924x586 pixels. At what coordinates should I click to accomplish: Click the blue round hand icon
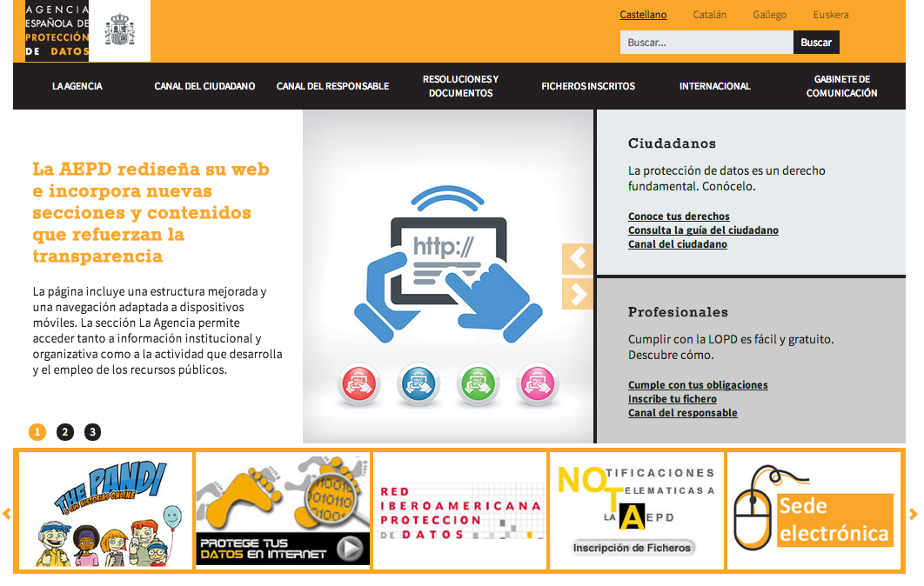[x=418, y=384]
